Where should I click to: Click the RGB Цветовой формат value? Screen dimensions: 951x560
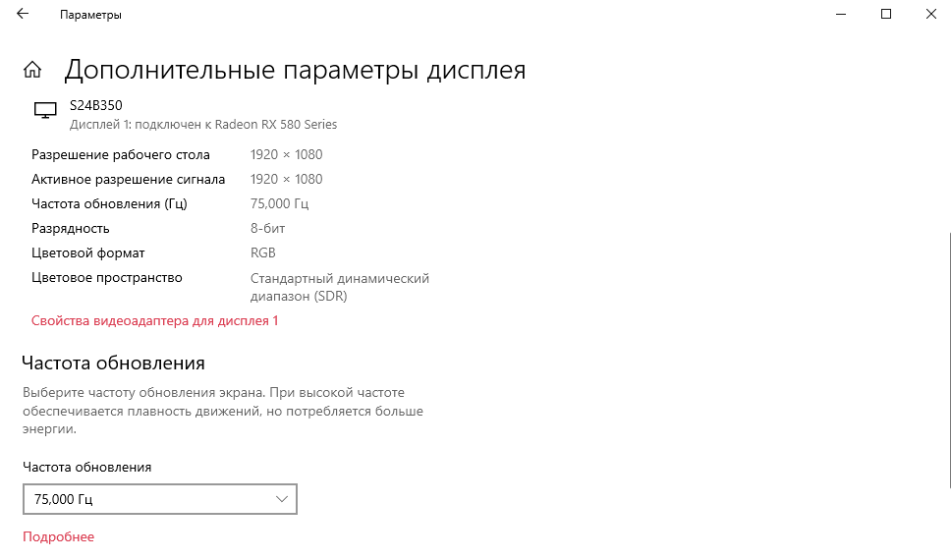[x=262, y=253]
